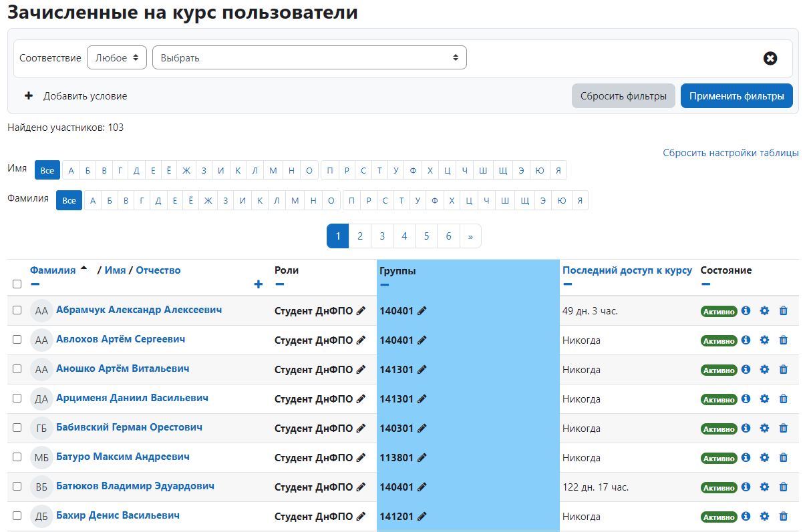This screenshot has width=809, height=532.
Task: Open info icon in Бахир Денис row
Action: point(746,517)
